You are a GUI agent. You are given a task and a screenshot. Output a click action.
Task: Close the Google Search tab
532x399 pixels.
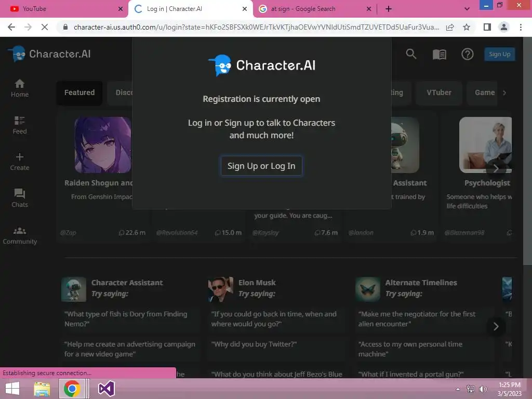(369, 9)
